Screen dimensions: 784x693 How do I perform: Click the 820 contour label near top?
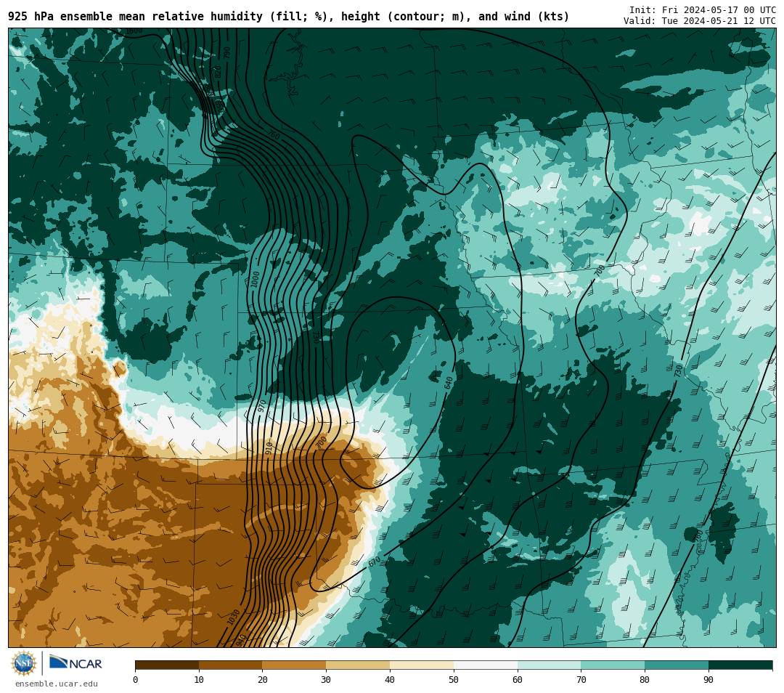[218, 71]
